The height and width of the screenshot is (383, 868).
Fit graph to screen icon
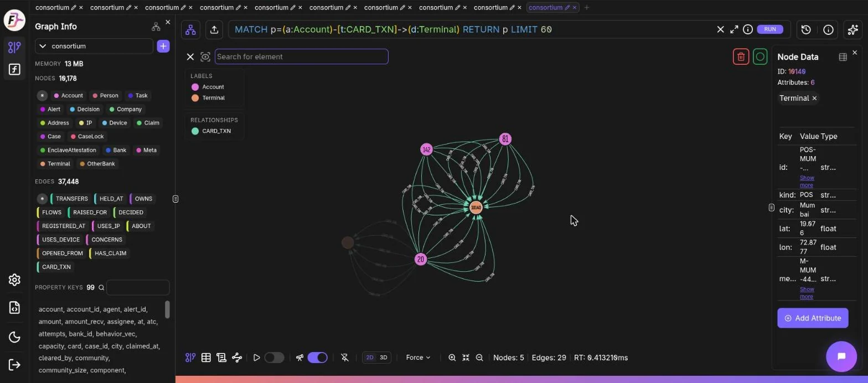pos(466,358)
